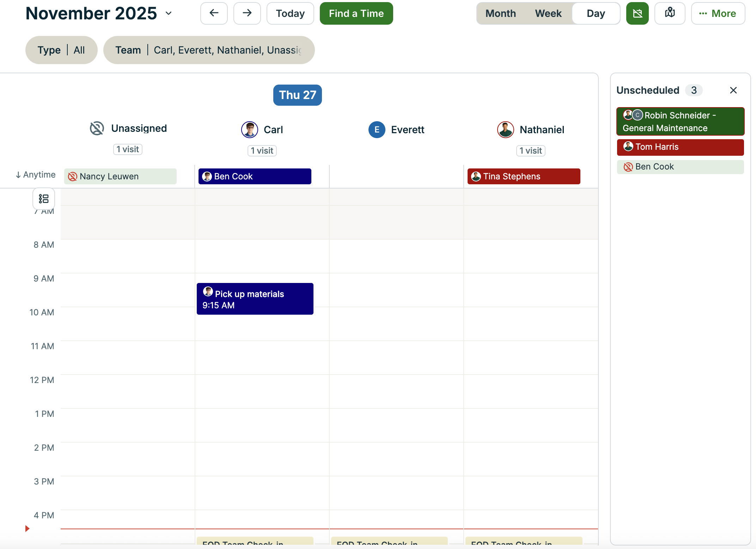This screenshot has height=549, width=756.
Task: Close the Unscheduled panel
Action: (733, 90)
